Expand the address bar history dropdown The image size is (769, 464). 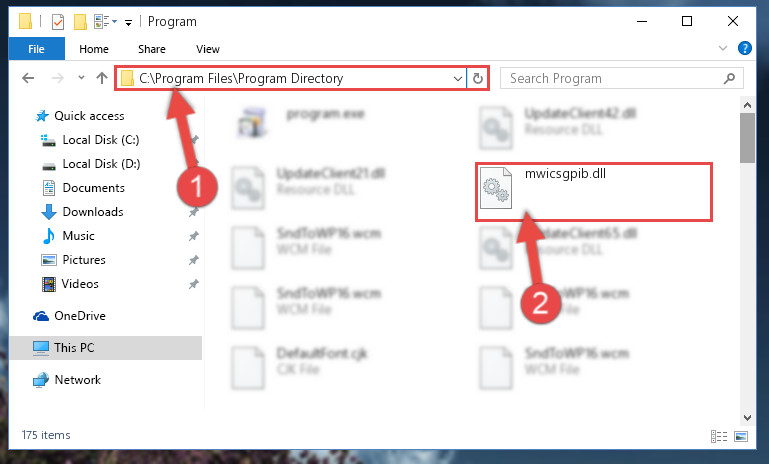click(x=458, y=78)
